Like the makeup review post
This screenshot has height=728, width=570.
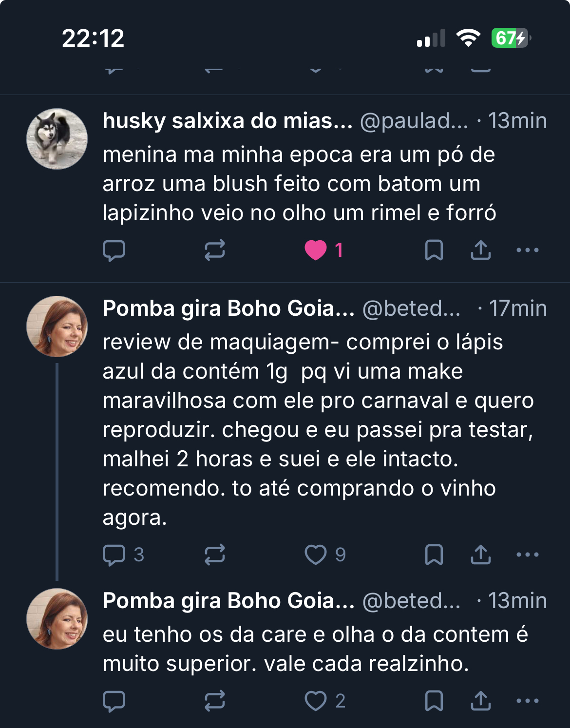316,555
